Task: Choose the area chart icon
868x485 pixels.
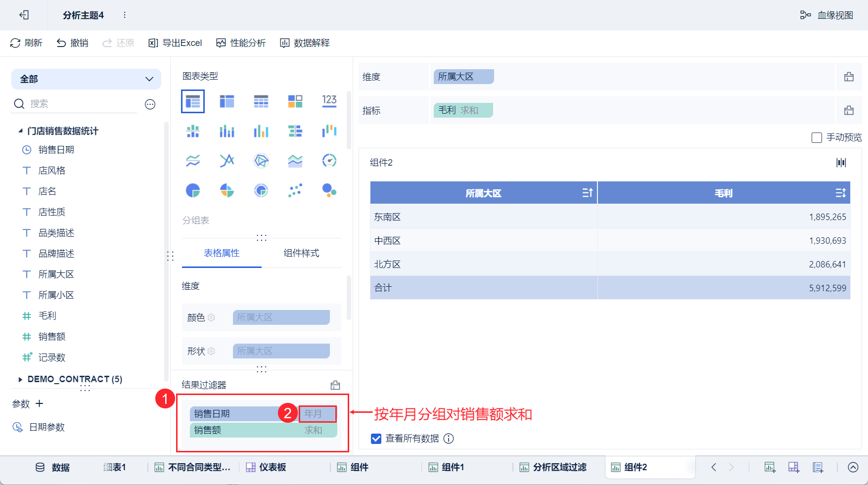Action: [x=295, y=161]
